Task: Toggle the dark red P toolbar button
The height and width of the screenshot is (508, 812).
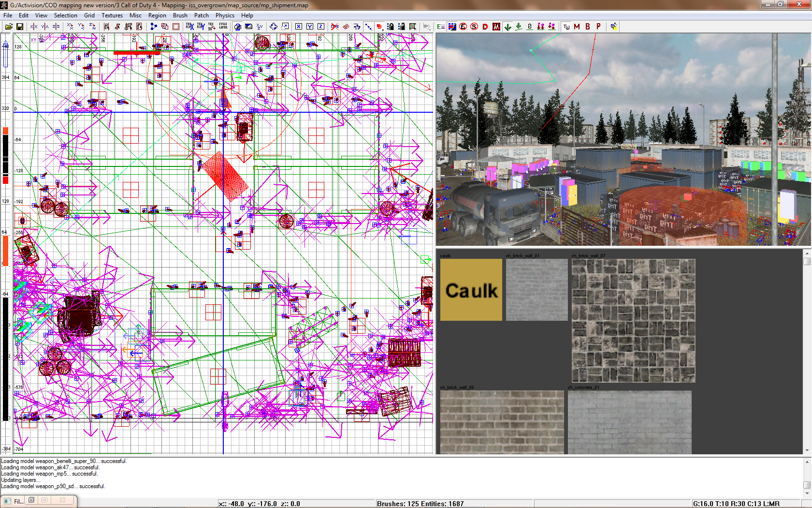Action: (598, 27)
